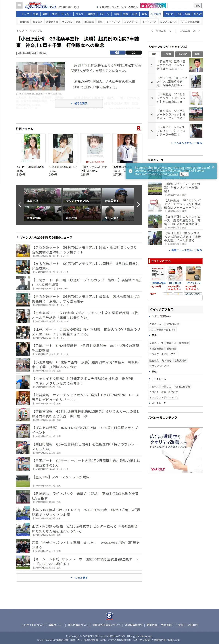Open the 公営競技 navigation menu
The height and width of the screenshot is (644, 219).
click(x=156, y=14)
